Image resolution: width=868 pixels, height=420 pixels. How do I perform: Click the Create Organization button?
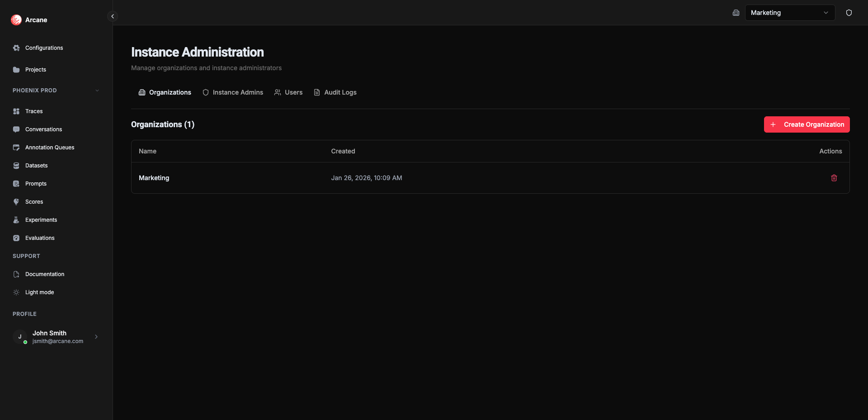pyautogui.click(x=807, y=124)
